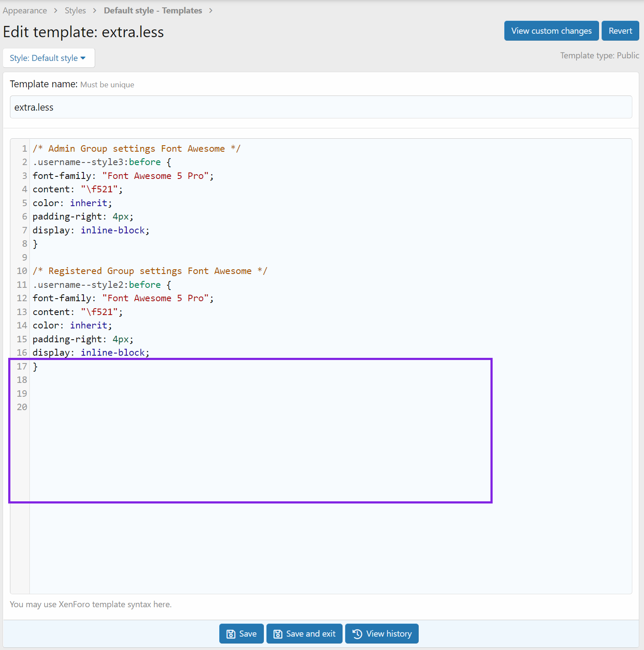The image size is (644, 650).
Task: Open the Styles breadcrumb link
Action: [x=75, y=10]
